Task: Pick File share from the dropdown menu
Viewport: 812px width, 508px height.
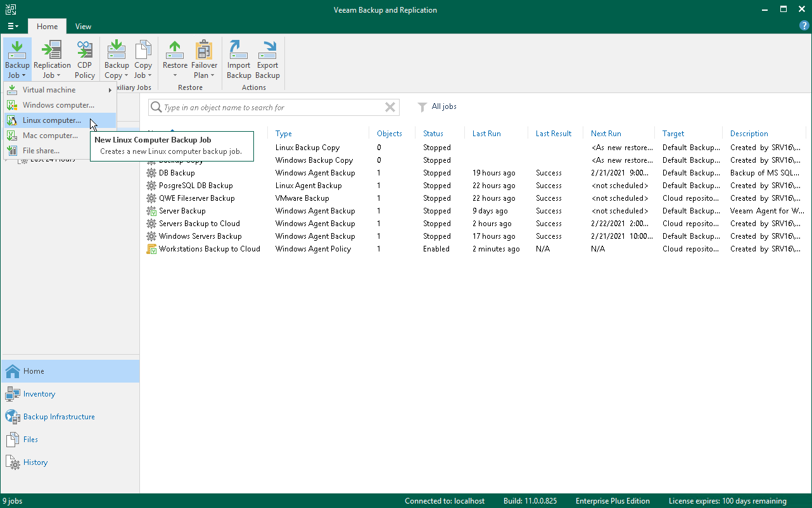Action: 41,151
